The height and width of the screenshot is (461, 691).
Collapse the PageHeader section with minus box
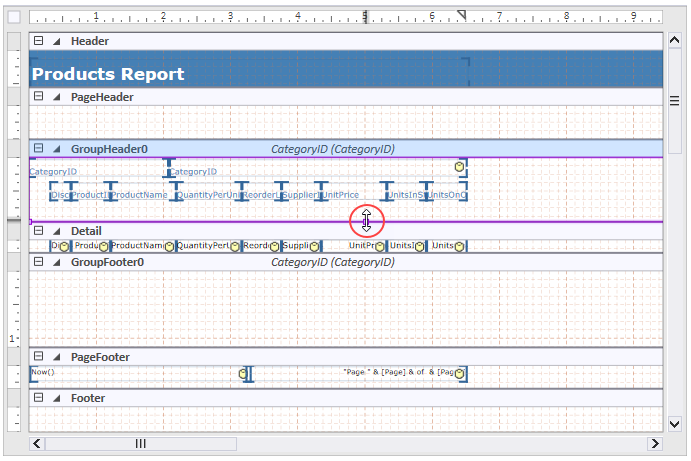coord(38,97)
